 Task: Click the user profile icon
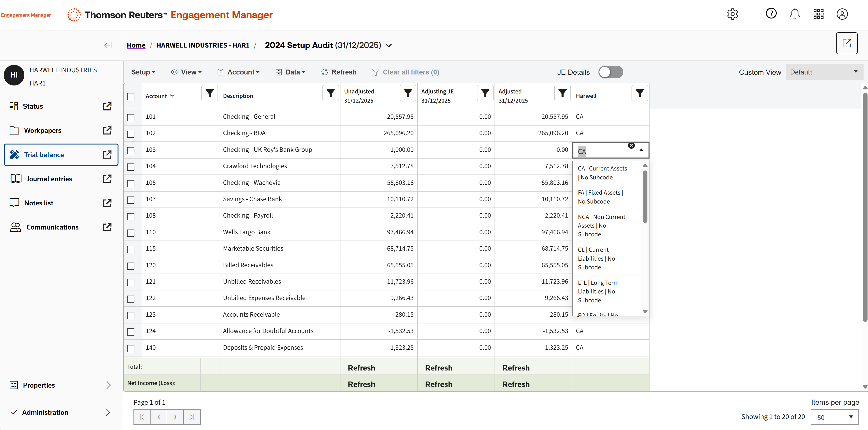(x=842, y=14)
